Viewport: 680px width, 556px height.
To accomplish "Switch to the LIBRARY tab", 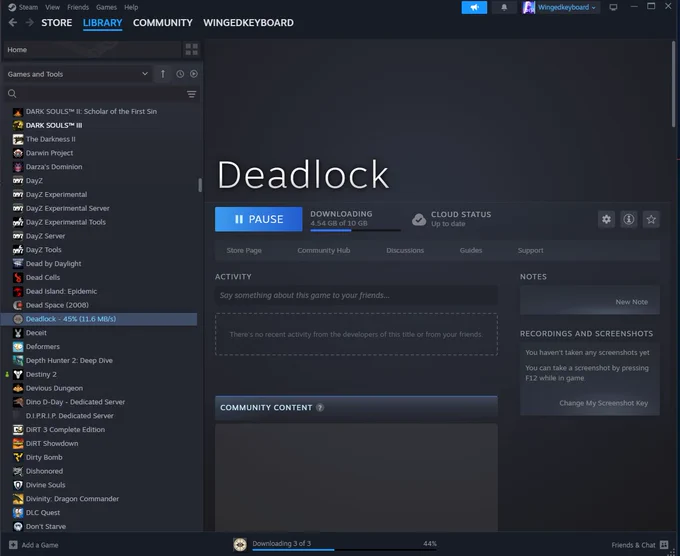I will pos(102,23).
